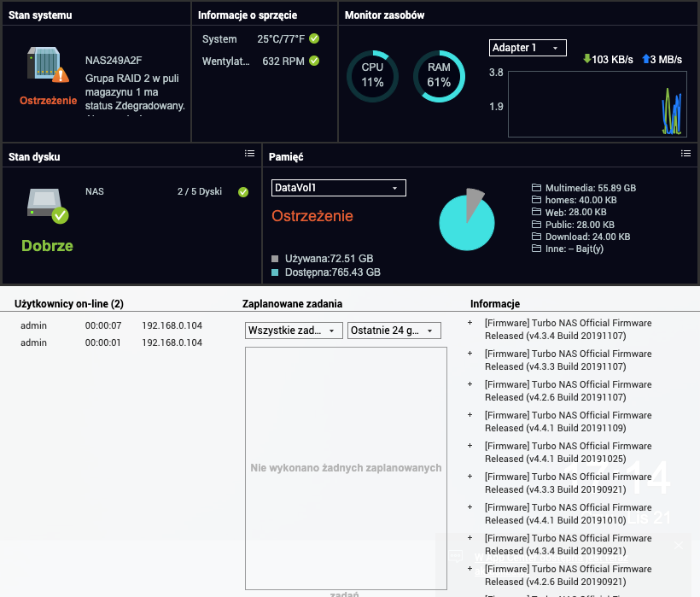Viewport: 700px width, 597px height.
Task: Click the green download speed arrow
Action: click(586, 59)
